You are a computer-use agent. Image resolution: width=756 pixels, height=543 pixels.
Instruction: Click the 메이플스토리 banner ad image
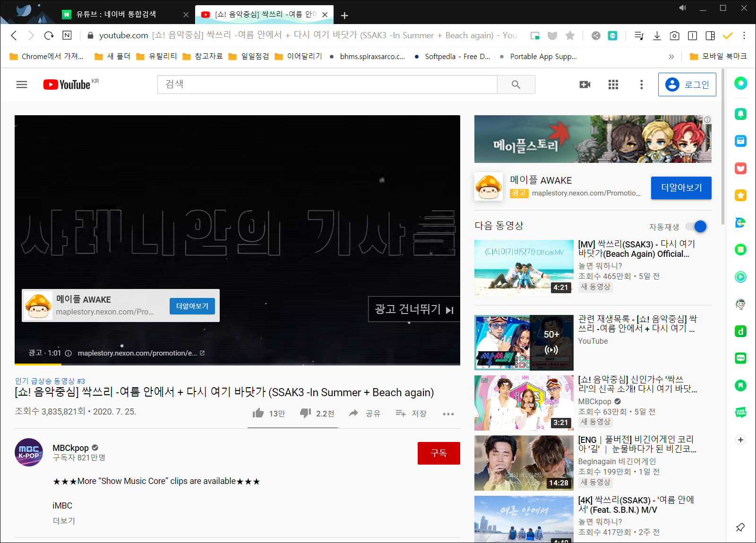tap(593, 139)
